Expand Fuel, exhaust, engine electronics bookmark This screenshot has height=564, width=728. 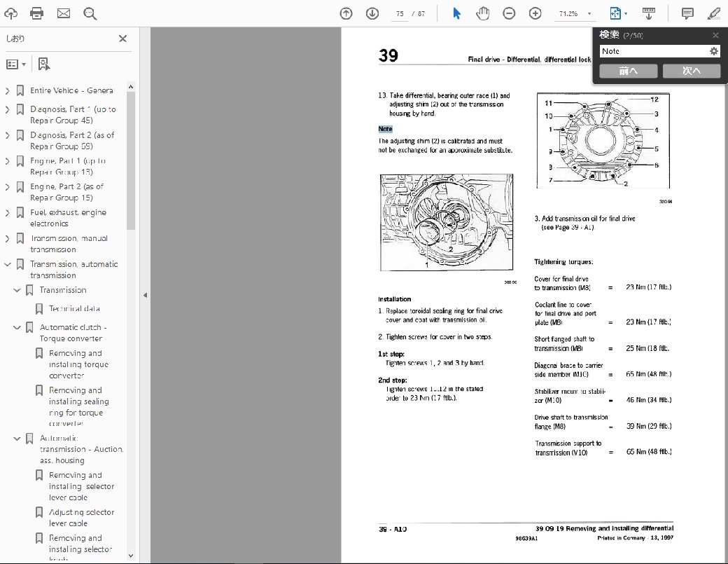[7, 213]
